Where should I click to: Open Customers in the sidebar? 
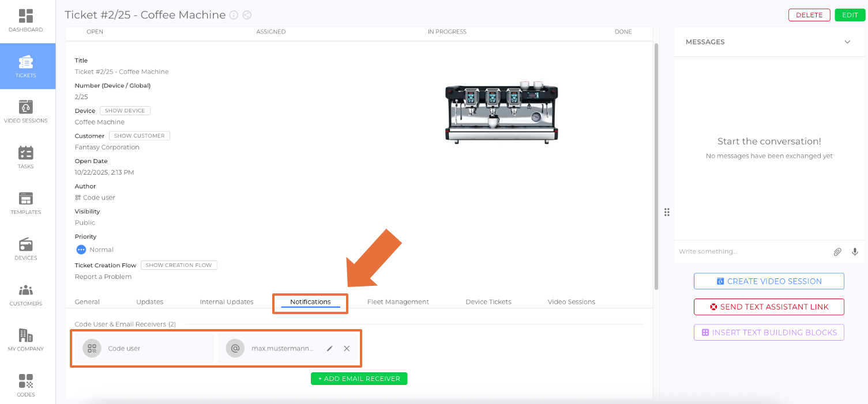[26, 294]
